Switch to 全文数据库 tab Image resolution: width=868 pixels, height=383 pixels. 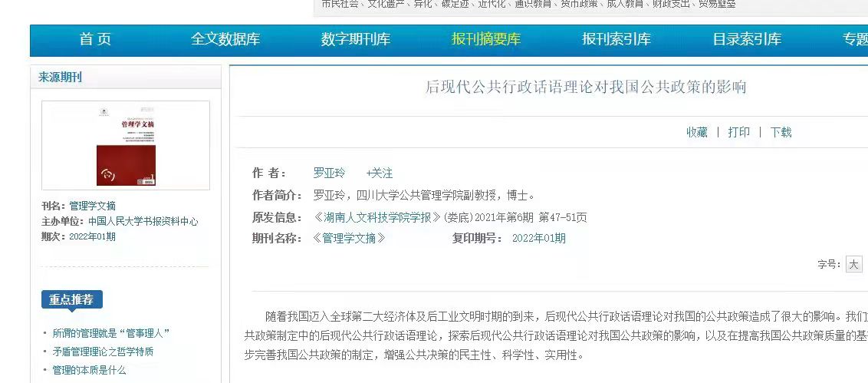point(225,40)
